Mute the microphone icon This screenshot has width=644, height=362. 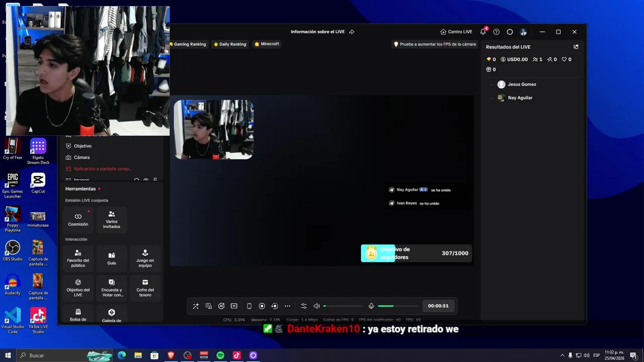click(x=371, y=306)
